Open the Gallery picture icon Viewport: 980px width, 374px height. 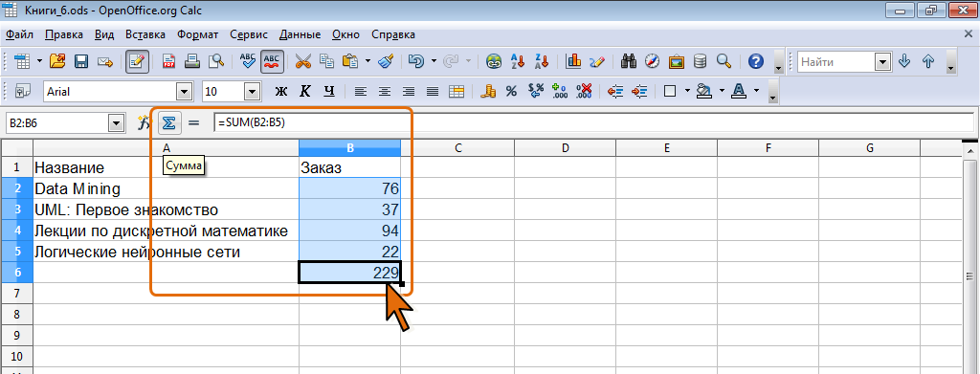tap(677, 61)
